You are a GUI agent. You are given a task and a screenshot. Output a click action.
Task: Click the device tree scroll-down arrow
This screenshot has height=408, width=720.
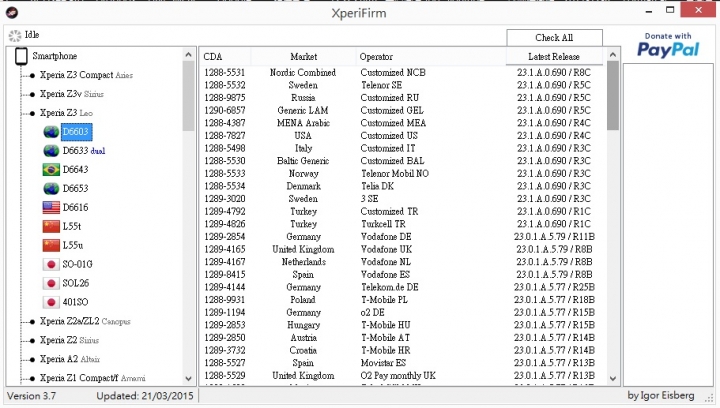188,379
